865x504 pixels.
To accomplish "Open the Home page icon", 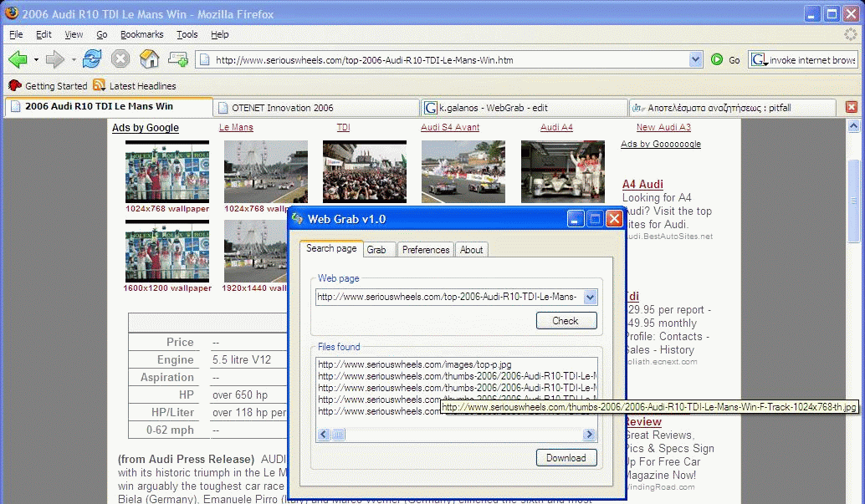I will coord(149,59).
